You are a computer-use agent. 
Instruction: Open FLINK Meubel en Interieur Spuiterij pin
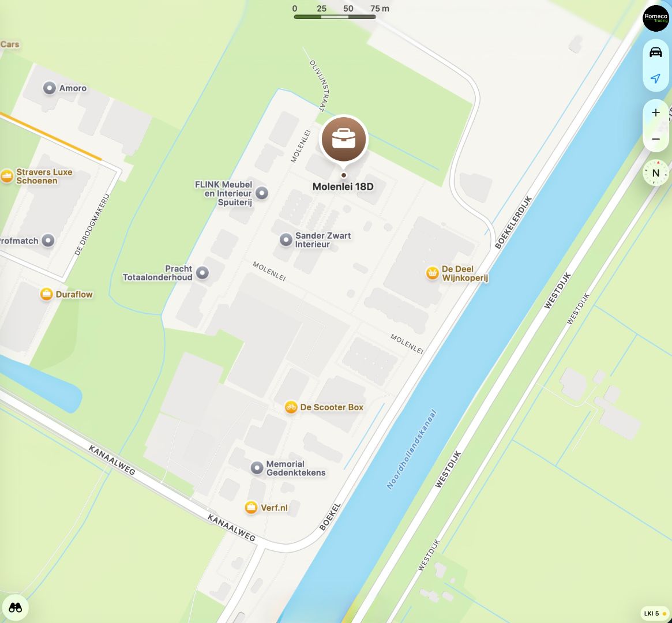[x=262, y=193]
